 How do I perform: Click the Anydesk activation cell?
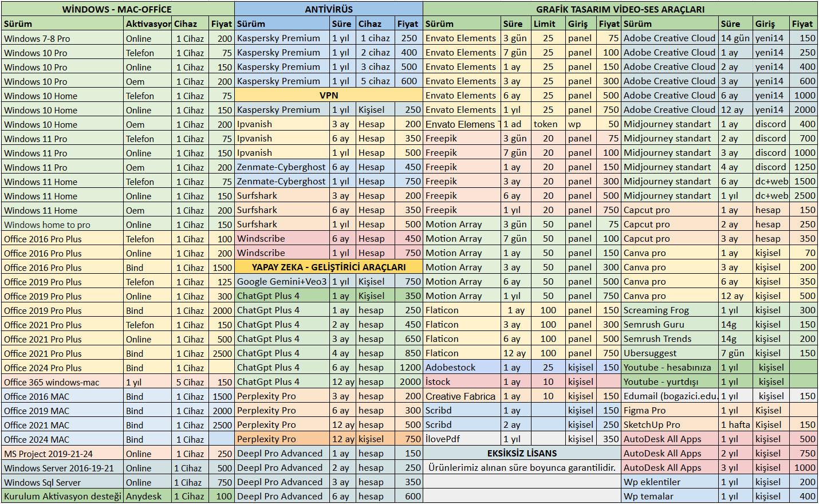[144, 496]
